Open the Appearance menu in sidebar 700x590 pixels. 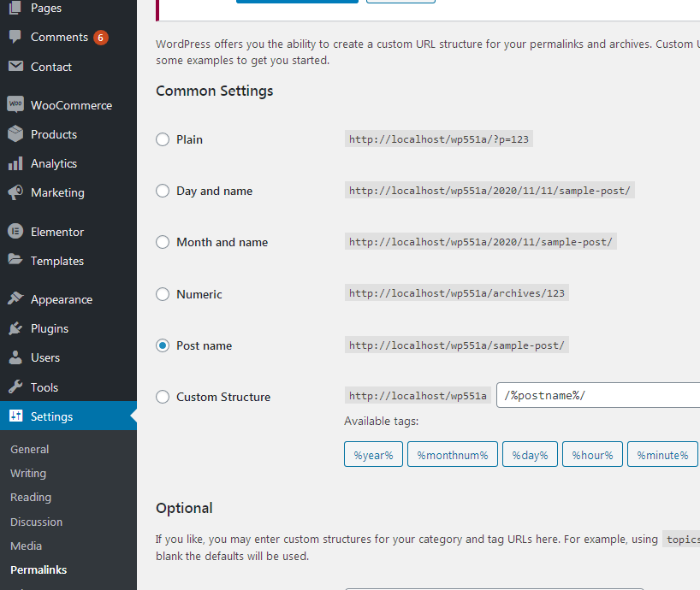(61, 299)
